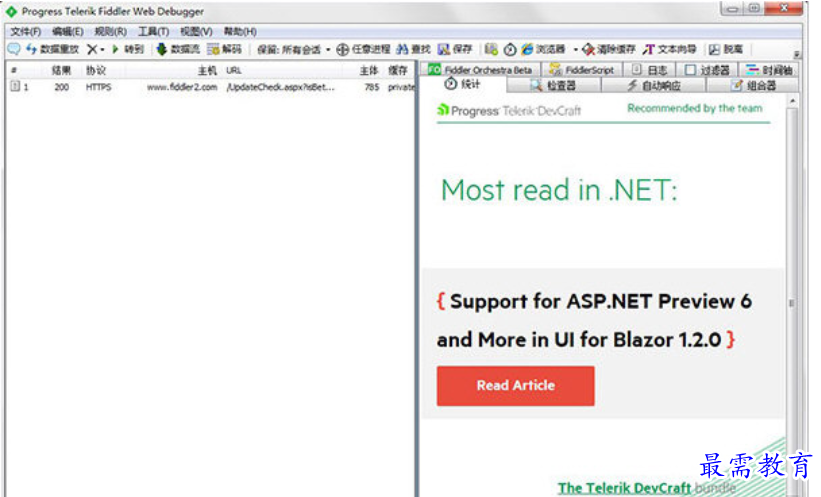
Task: Sort sessions by the URL column header
Action: click(234, 71)
